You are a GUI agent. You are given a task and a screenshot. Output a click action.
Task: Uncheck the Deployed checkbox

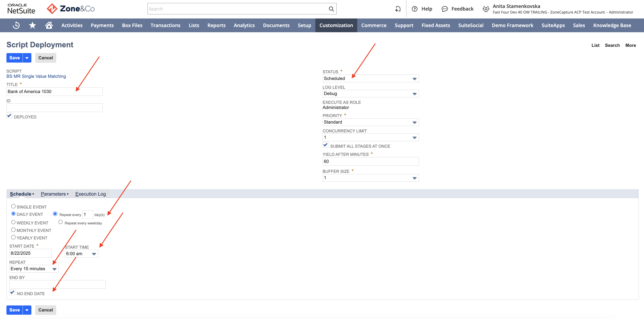(x=9, y=116)
